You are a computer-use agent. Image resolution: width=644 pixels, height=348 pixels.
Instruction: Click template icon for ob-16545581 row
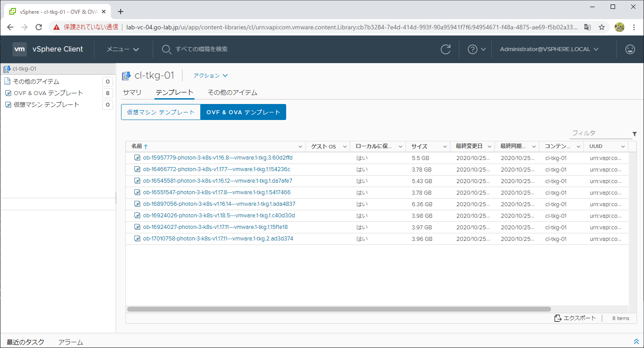click(x=138, y=181)
